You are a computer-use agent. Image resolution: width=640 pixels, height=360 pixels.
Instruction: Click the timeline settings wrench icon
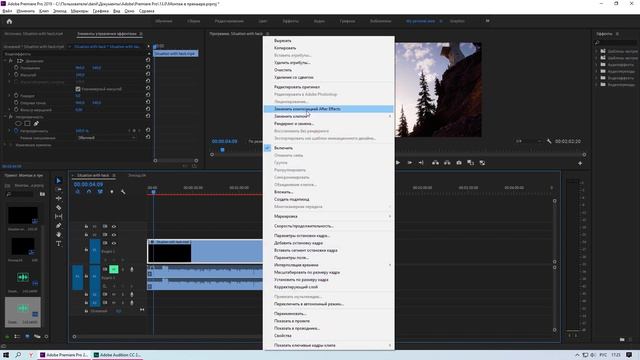click(x=123, y=192)
